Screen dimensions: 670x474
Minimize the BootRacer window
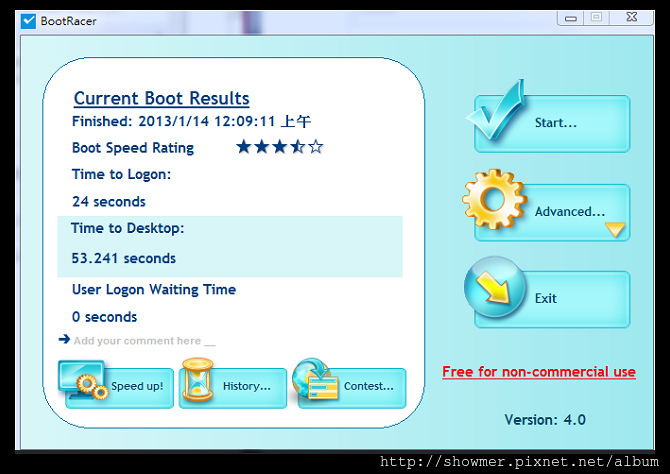(x=571, y=18)
